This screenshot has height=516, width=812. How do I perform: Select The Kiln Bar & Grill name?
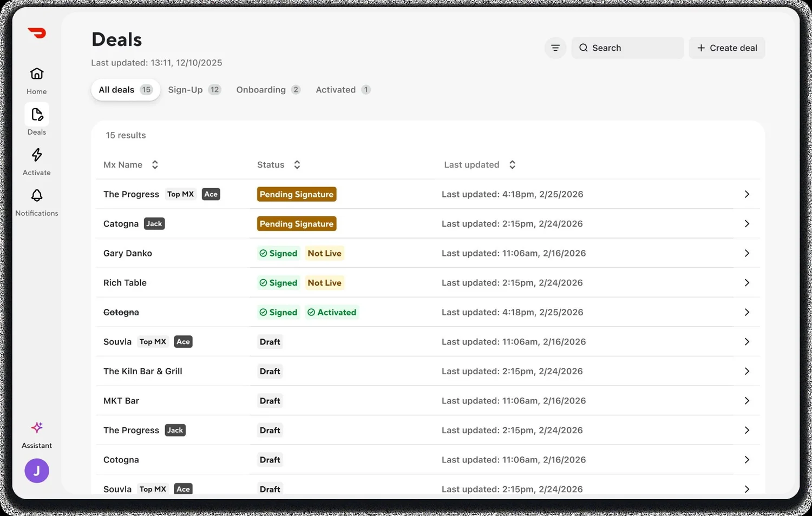pos(143,372)
